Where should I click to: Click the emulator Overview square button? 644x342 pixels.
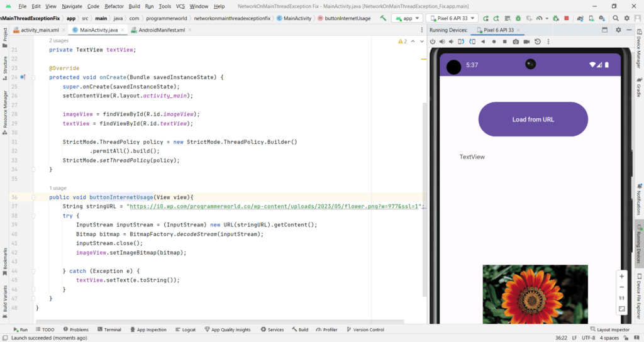pos(504,41)
